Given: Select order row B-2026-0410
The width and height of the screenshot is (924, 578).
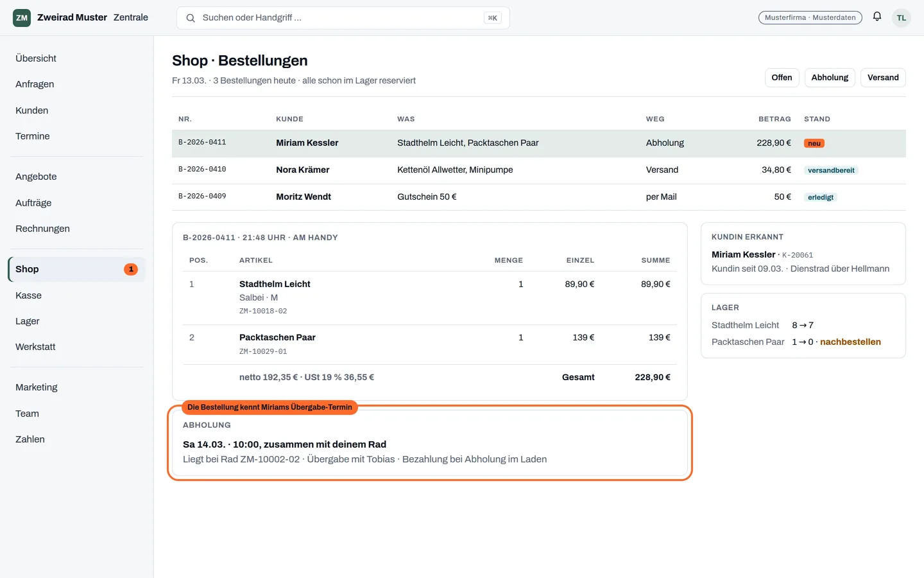Looking at the screenshot, I should 539,170.
